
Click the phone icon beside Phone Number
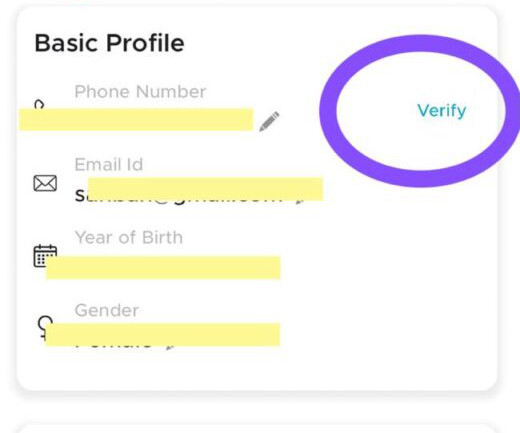[x=39, y=105]
